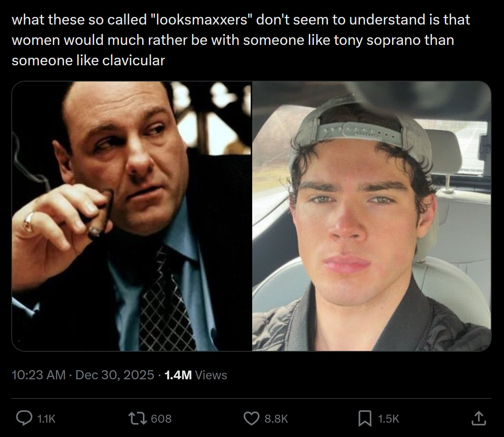Image resolution: width=504 pixels, height=437 pixels.
Task: Click the repost arrows icon
Action: 138,418
